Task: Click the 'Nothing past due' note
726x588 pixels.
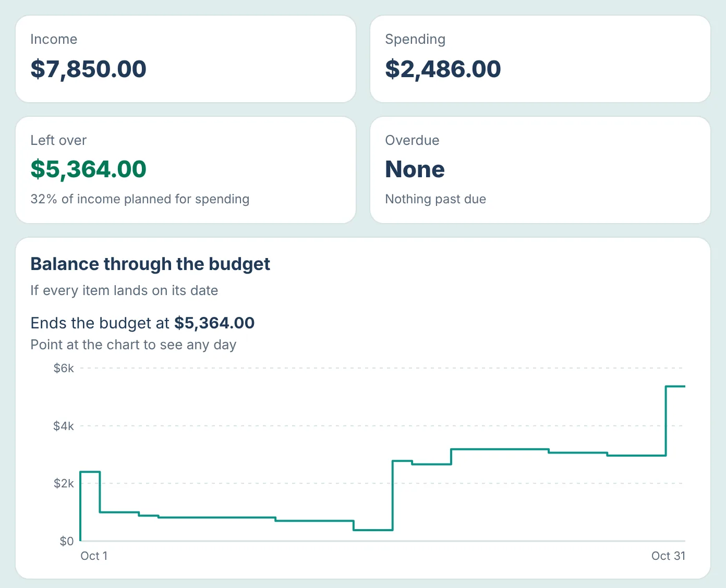Action: point(435,199)
